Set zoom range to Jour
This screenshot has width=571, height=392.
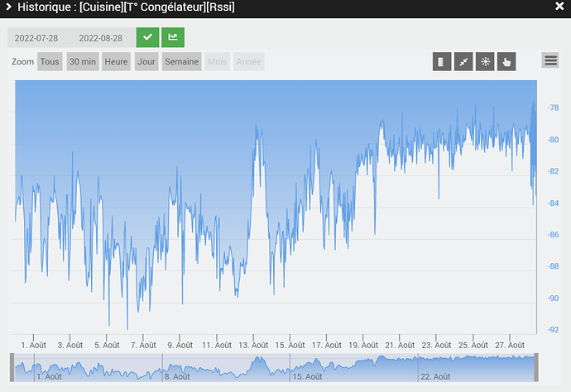pos(146,61)
